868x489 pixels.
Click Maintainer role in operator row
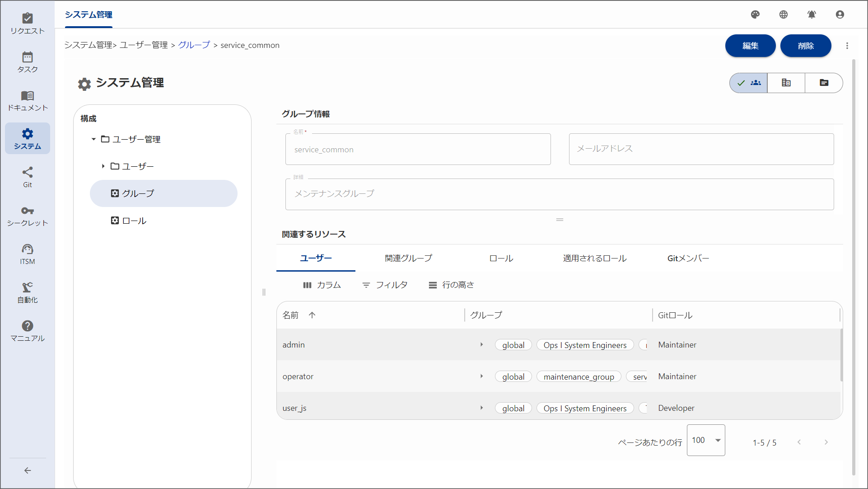677,376
